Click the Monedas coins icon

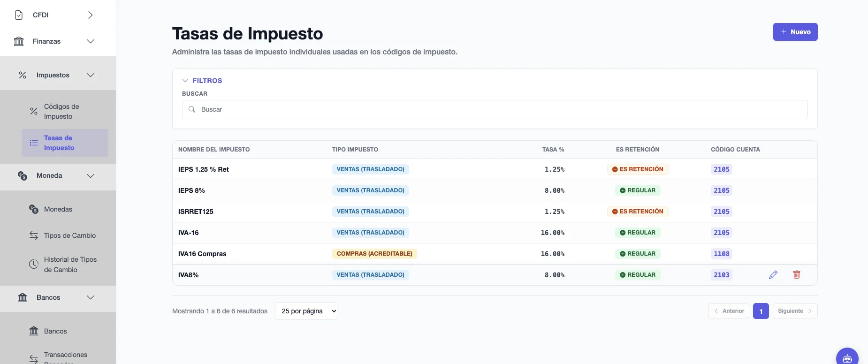(34, 209)
